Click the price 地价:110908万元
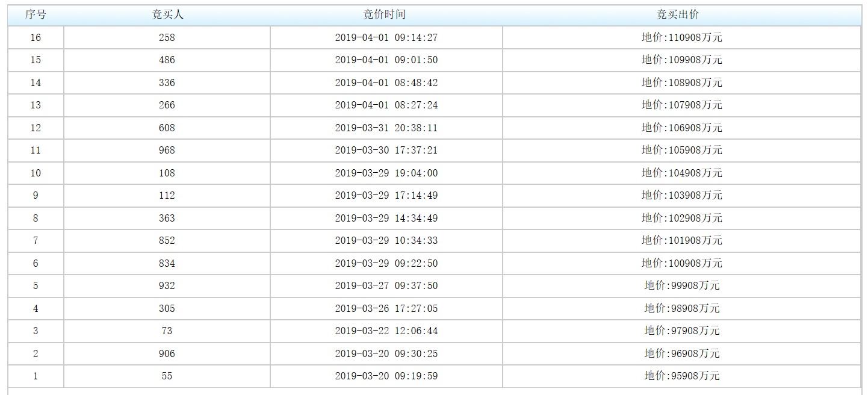The width and height of the screenshot is (868, 395). tap(681, 37)
